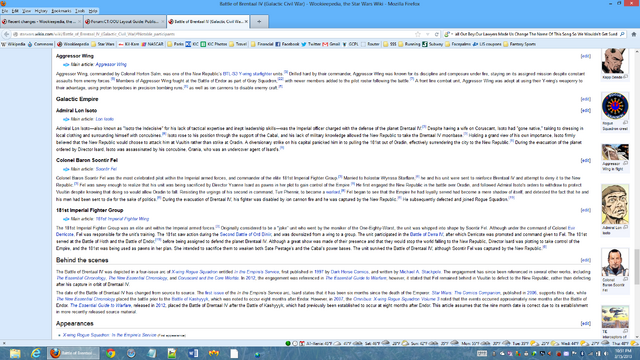The image size is (640, 360).
Task: Launch Internet Explorer from the taskbar
Action: 36,353
